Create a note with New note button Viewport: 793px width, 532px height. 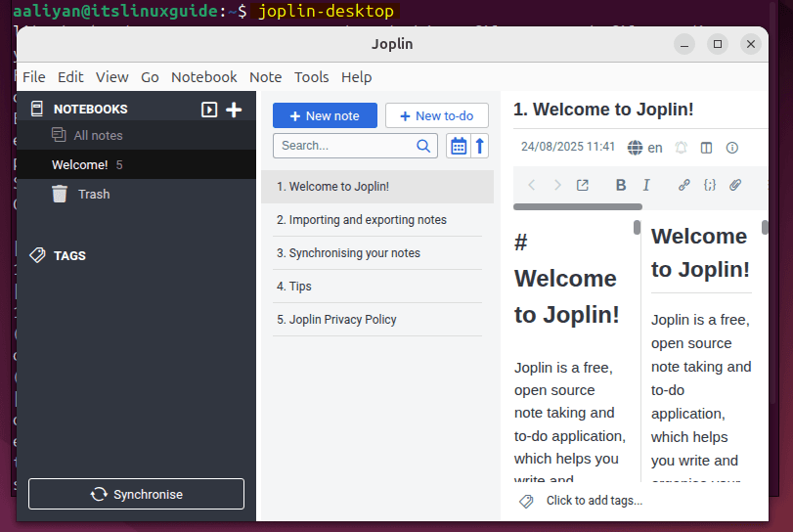(x=325, y=115)
